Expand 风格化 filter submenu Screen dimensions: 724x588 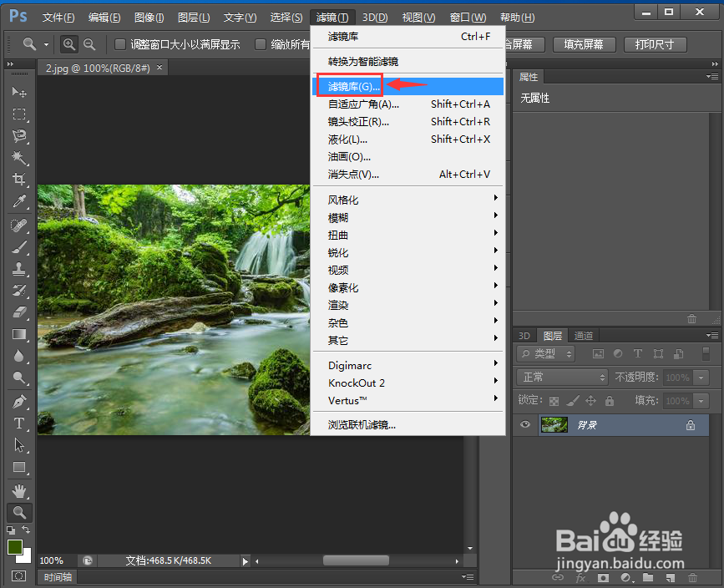pos(408,200)
